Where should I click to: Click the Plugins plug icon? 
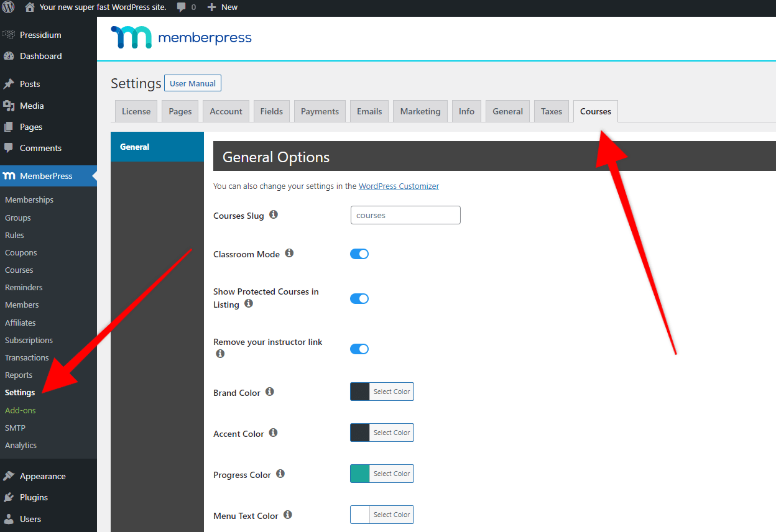click(x=9, y=497)
